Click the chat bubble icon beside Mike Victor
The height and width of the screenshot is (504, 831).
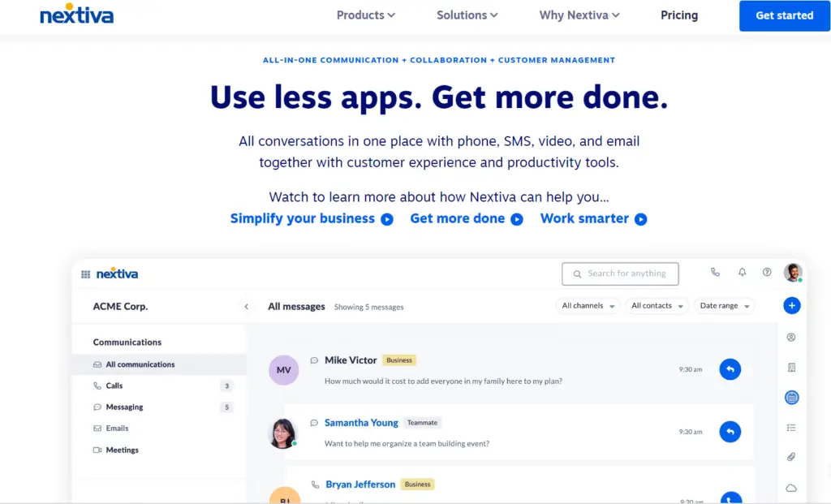[314, 360]
